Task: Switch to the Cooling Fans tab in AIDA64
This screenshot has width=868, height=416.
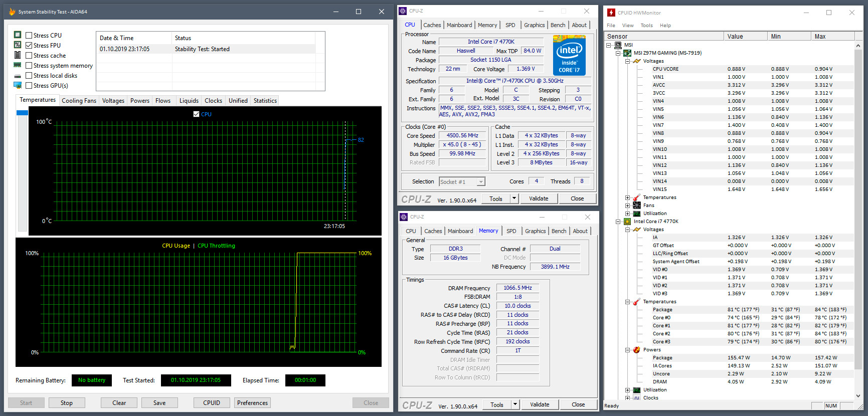Action: coord(79,101)
